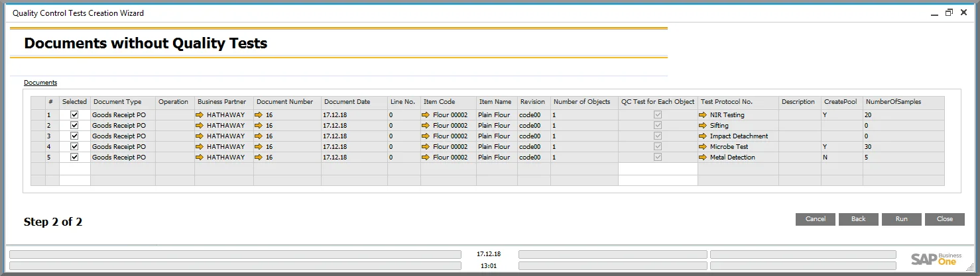
Task: Uncheck Selected checkbox for row 2
Action: 74,125
